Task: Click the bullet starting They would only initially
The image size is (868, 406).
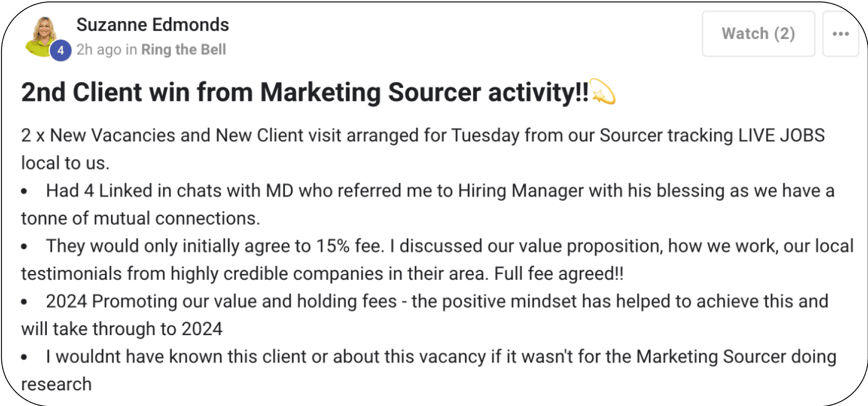Action: tap(437, 259)
